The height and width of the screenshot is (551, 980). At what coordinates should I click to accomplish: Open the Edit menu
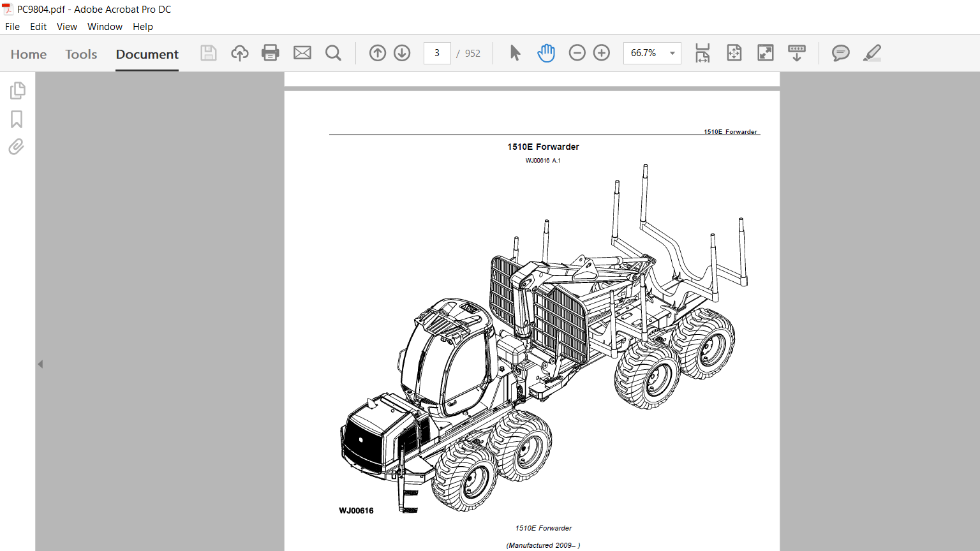38,27
